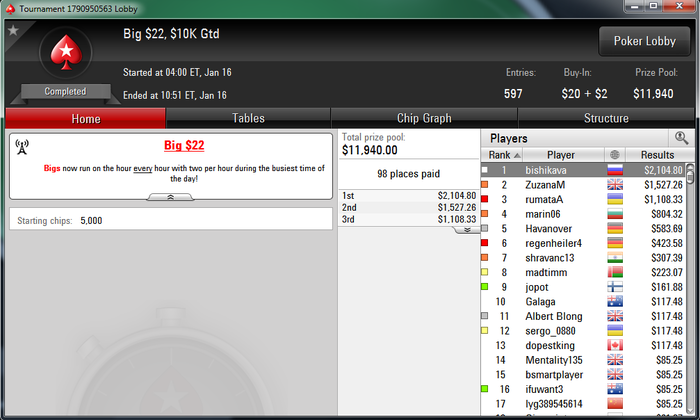The width and height of the screenshot is (700, 420).
Task: Sort players by the Rank column
Action: (502, 155)
